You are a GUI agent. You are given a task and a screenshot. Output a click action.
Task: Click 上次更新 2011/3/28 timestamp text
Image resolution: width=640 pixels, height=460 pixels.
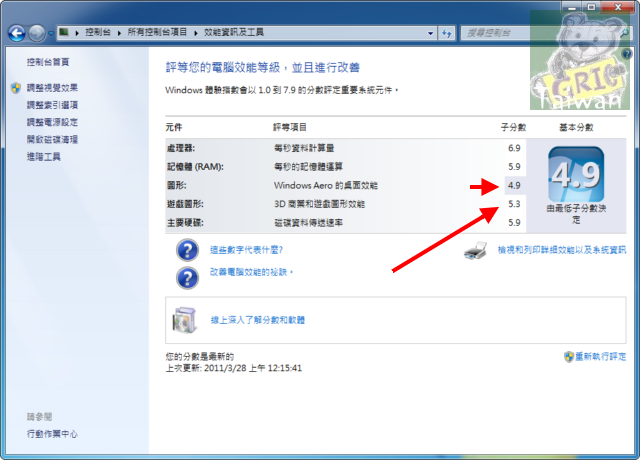pos(234,368)
